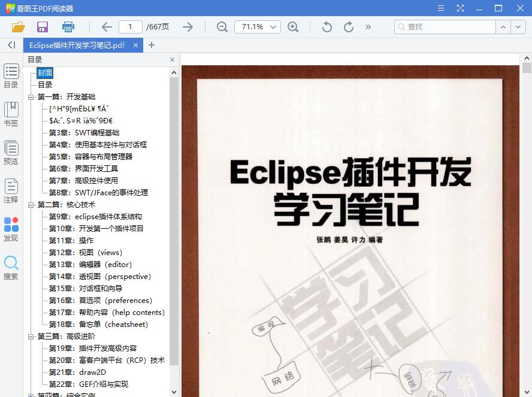Collapse the left sidebar panel

(x=11, y=45)
